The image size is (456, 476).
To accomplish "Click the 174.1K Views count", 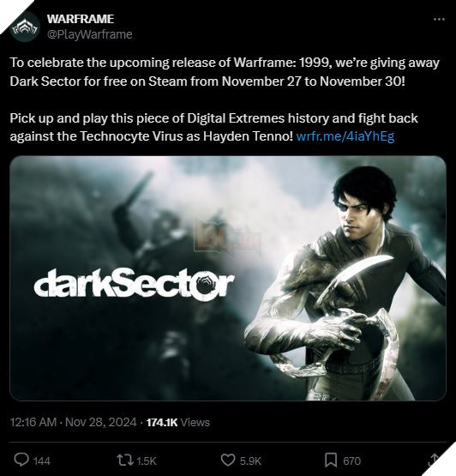I will 178,422.
